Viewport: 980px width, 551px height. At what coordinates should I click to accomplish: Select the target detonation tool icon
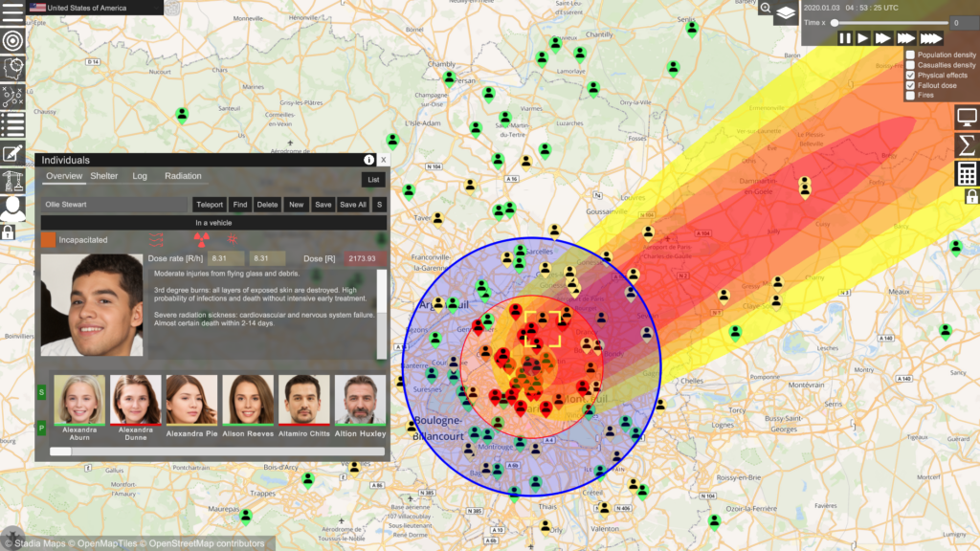point(13,41)
